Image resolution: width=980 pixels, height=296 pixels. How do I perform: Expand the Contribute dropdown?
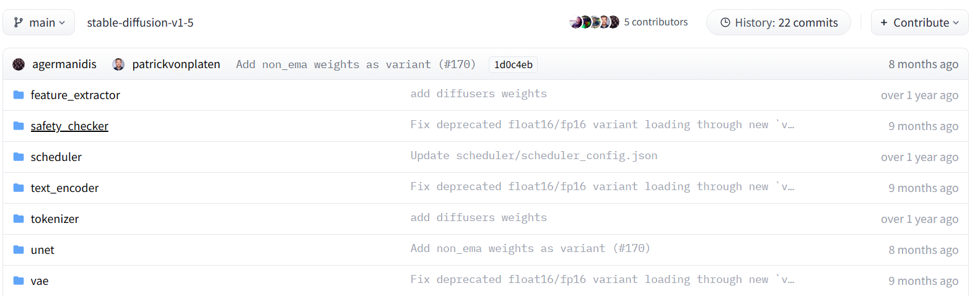[x=919, y=22]
